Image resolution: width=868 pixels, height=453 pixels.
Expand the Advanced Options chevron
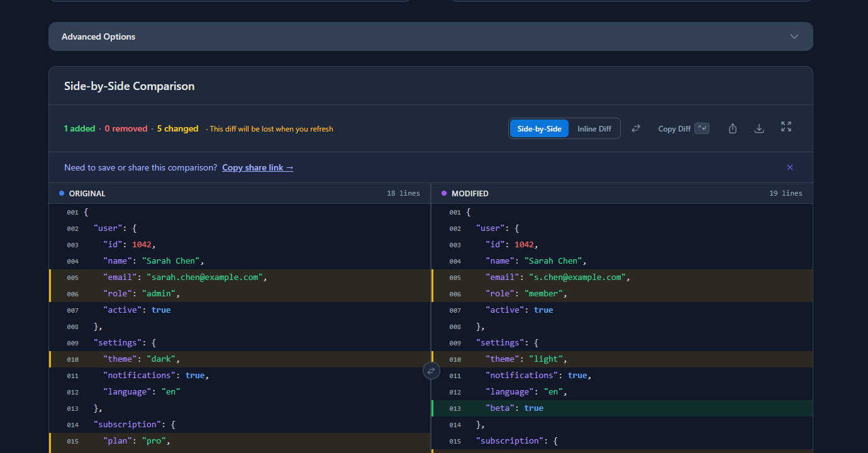[794, 36]
